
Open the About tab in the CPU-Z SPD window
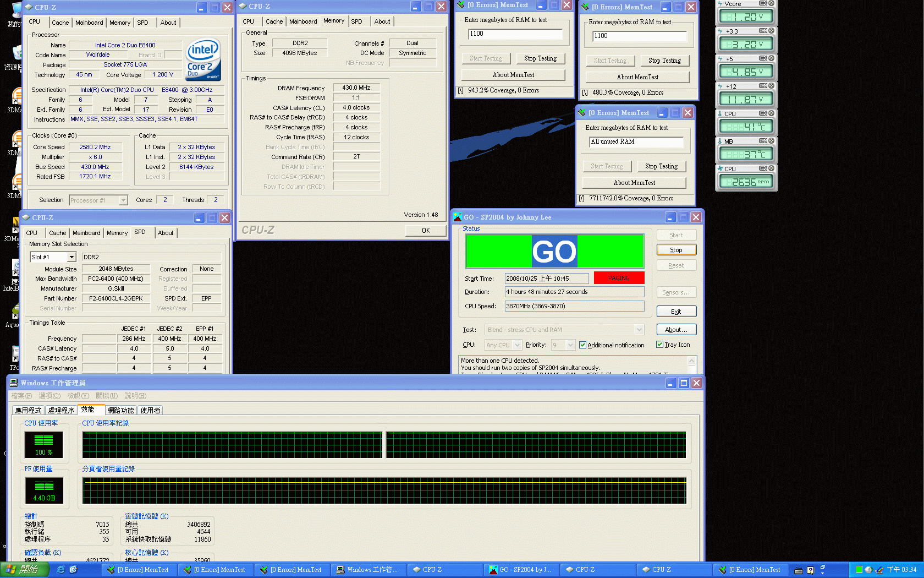coord(166,233)
